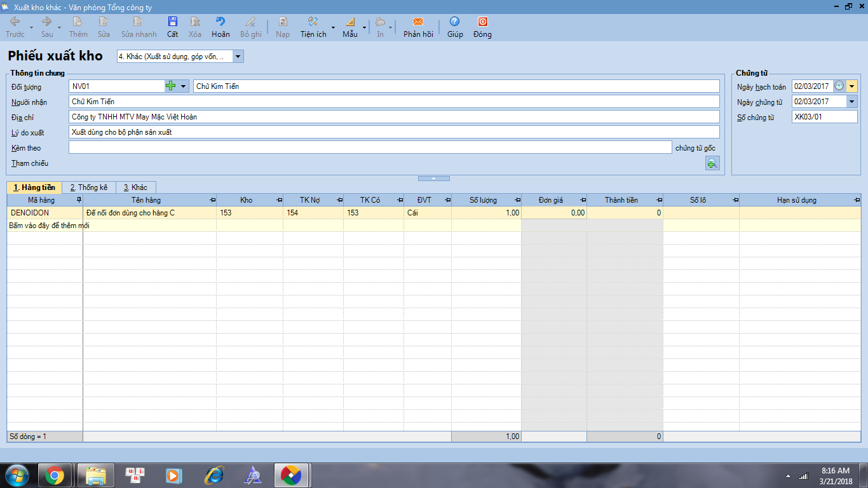Open the Mẫu template tool
The width and height of the screenshot is (868, 488).
(x=350, y=27)
